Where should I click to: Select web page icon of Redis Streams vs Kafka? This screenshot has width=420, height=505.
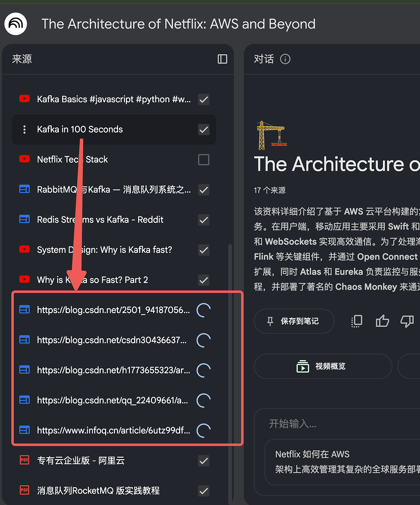point(25,219)
